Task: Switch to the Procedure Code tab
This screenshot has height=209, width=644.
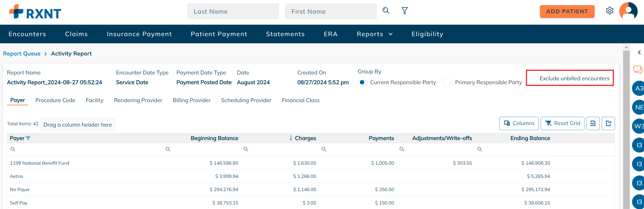Action: [55, 100]
